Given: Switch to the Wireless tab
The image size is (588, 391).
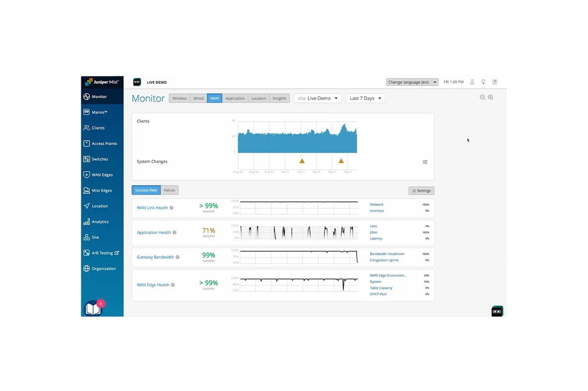Looking at the screenshot, I should point(179,98).
